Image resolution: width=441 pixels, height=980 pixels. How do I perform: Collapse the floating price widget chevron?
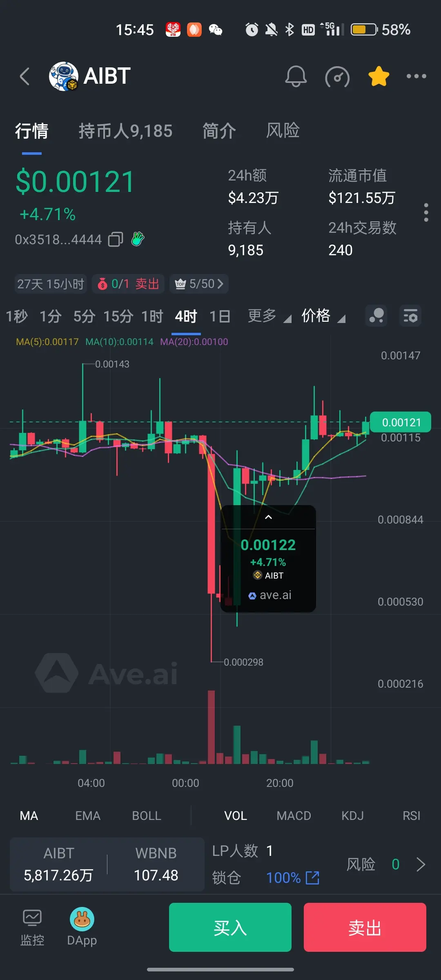[268, 517]
